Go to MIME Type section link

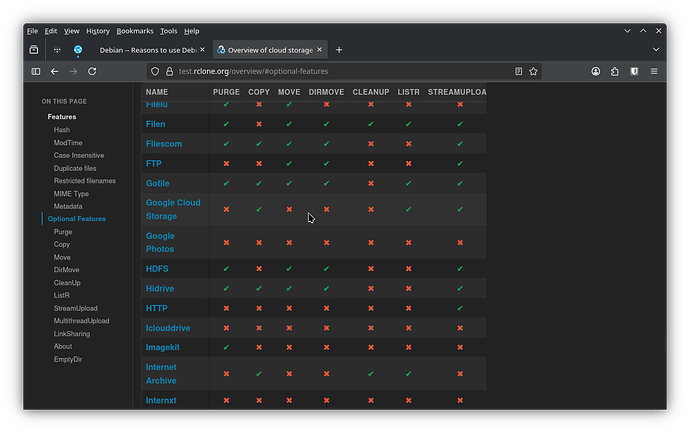(x=71, y=194)
